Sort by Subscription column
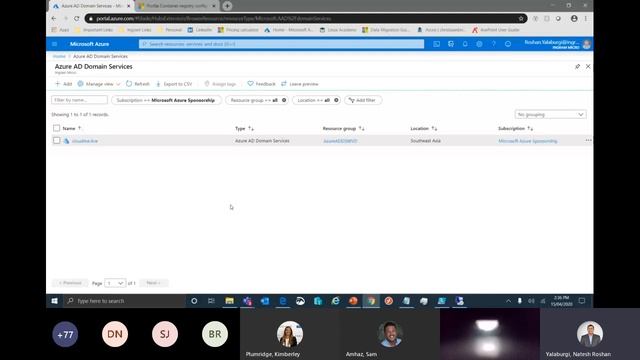 [515, 129]
